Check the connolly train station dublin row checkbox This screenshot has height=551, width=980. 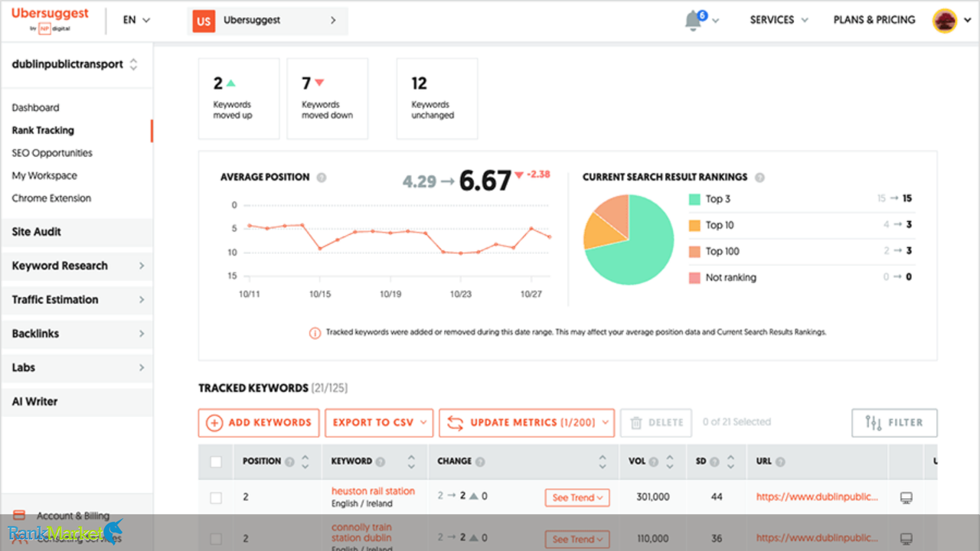click(x=216, y=538)
